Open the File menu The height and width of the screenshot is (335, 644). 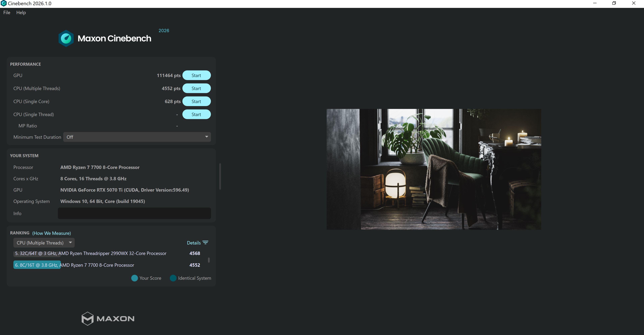coord(7,13)
